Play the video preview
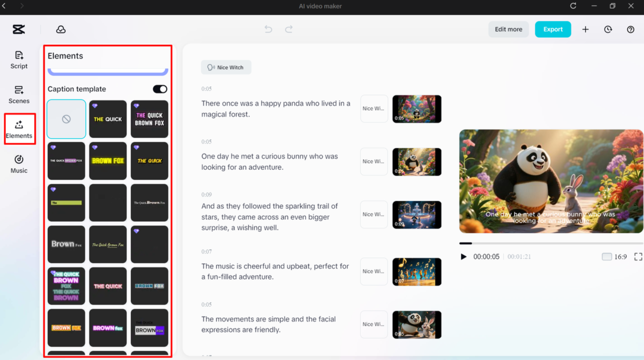The width and height of the screenshot is (644, 360). 464,256
